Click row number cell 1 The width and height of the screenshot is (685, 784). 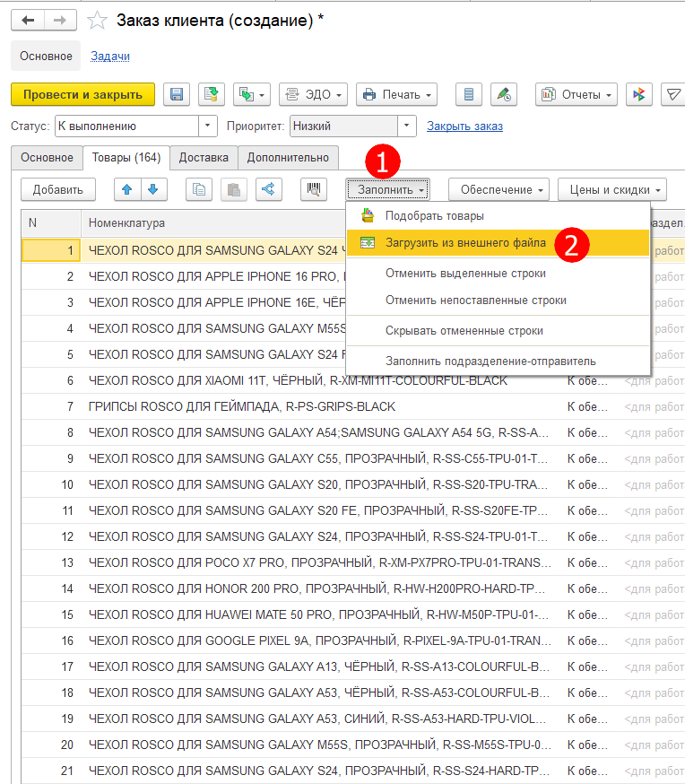(x=51, y=250)
